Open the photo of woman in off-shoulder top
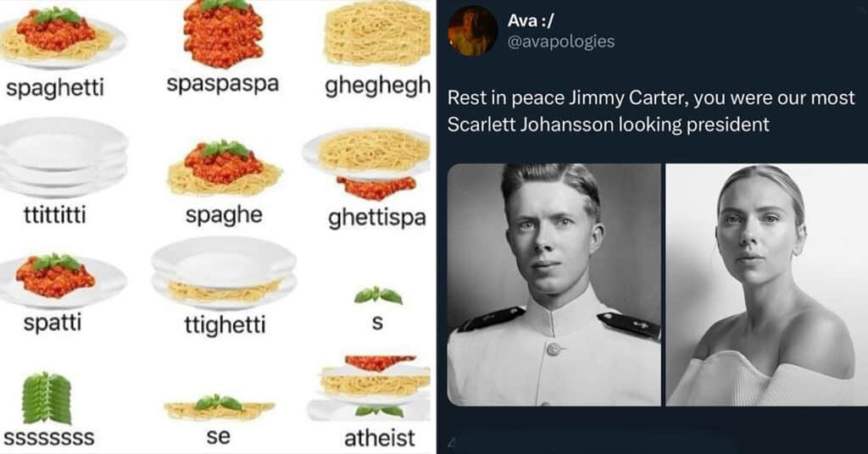Viewport: 868px width, 454px height. 766,285
